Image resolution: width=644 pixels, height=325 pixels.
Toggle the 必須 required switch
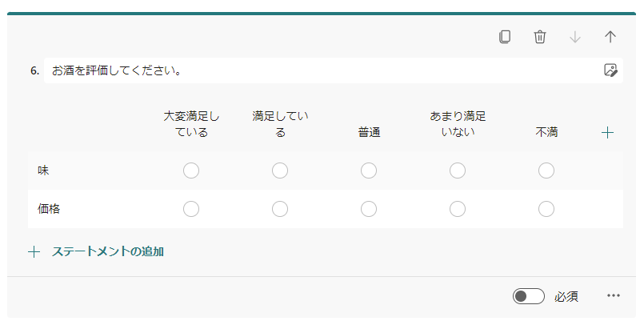pyautogui.click(x=529, y=296)
